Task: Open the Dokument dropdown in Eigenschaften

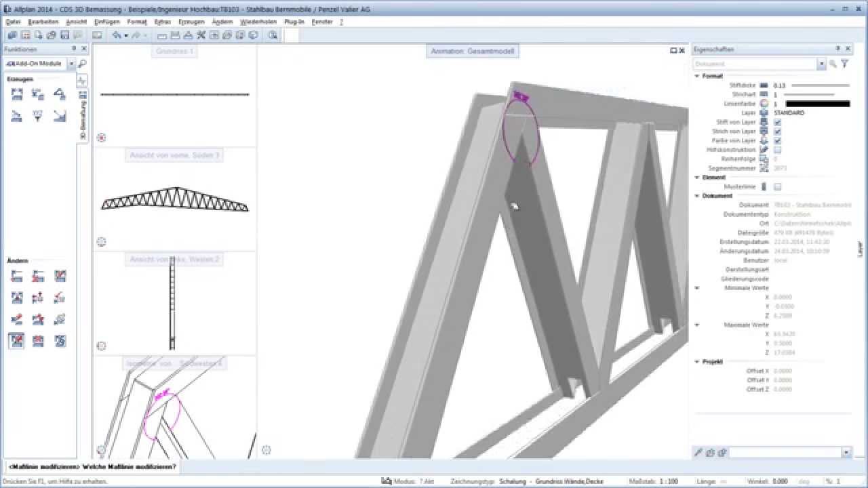Action: [821, 64]
